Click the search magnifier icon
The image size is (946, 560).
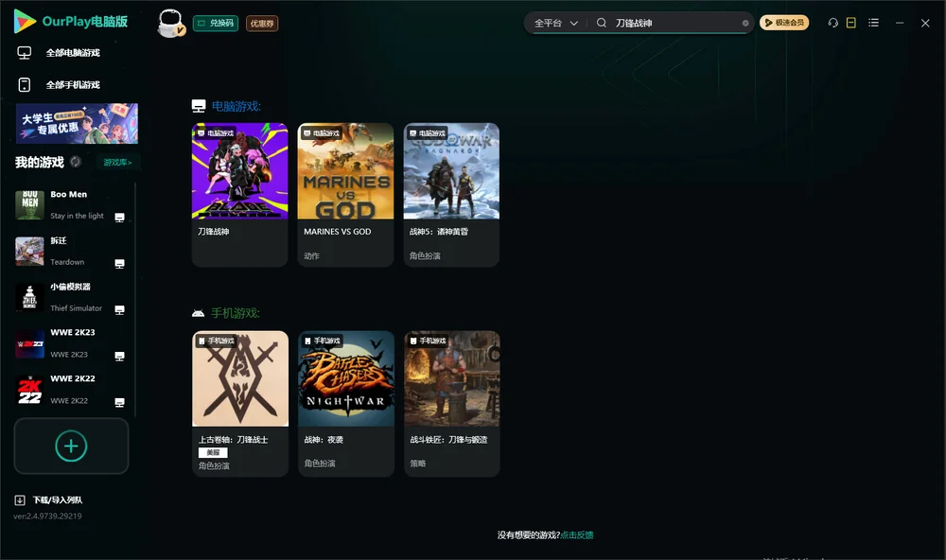(x=602, y=23)
